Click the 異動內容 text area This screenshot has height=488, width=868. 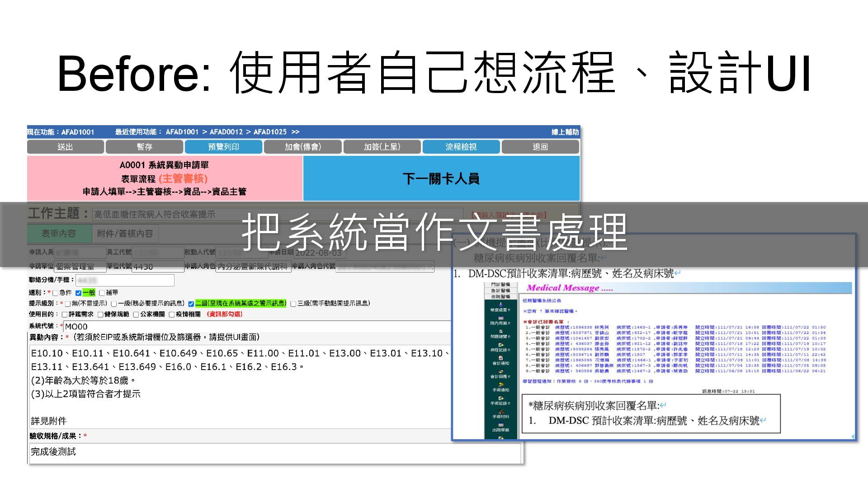click(240, 386)
